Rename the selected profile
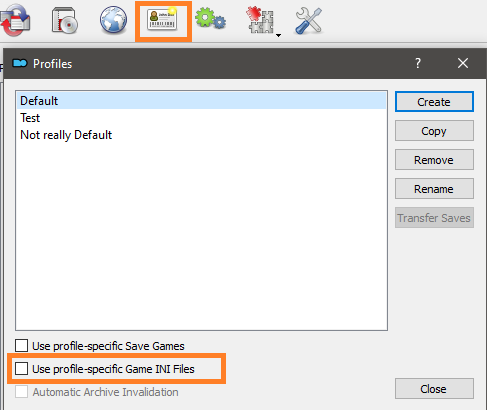The image size is (487, 410). click(434, 189)
